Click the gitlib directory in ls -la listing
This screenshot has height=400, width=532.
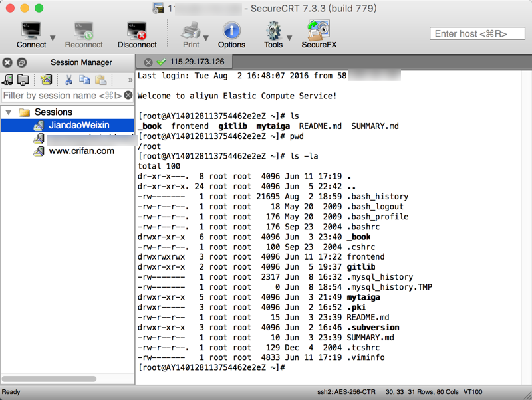tap(361, 267)
